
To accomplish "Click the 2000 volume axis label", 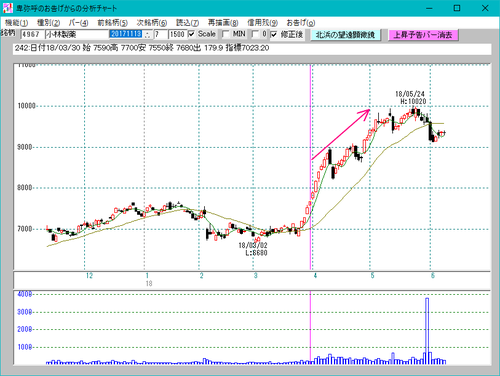I will [x=25, y=329].
